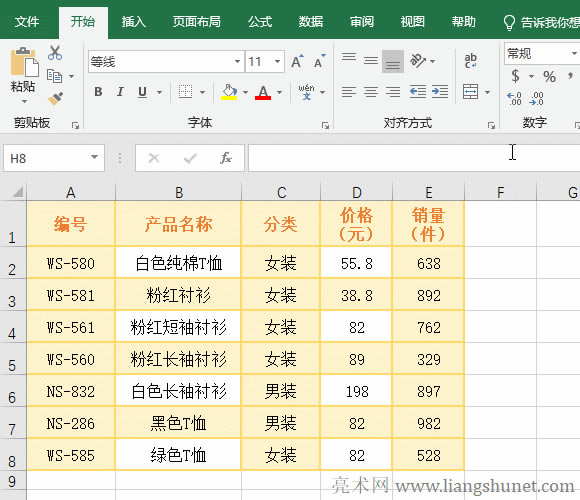
Task: Click in the formula bar input
Action: pos(414,158)
